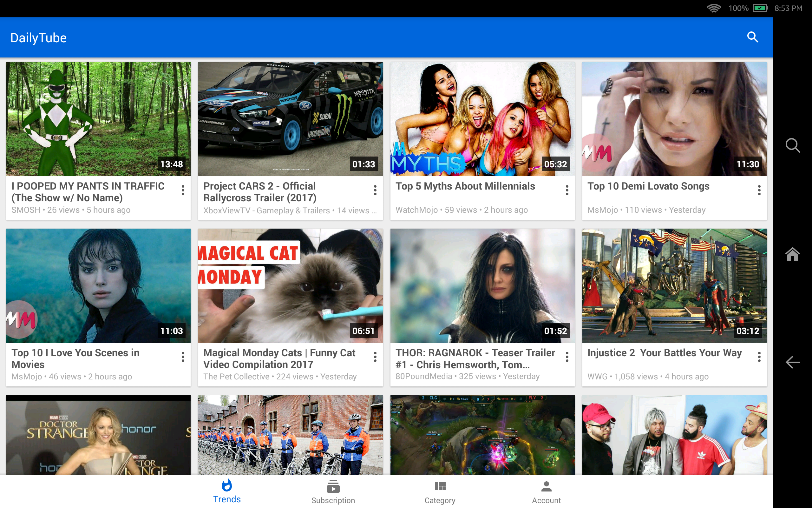812x508 pixels.
Task: Open options menu for Injustice 2 video
Action: coord(759,357)
